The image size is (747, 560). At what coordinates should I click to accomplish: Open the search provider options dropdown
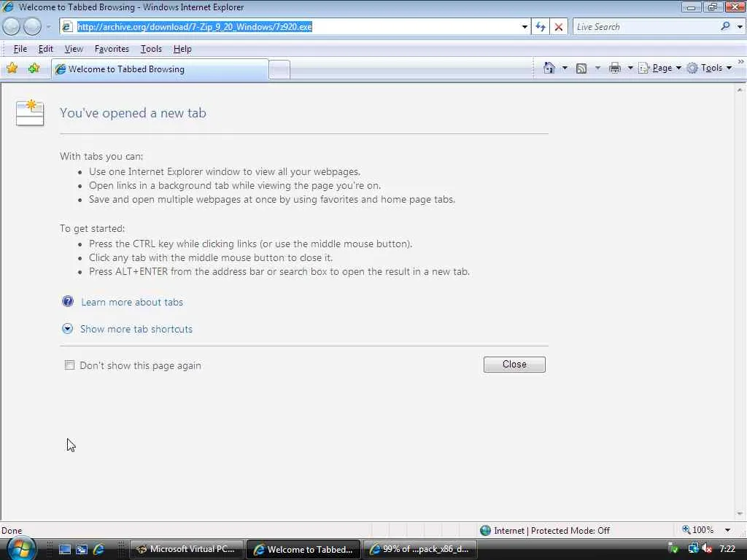(x=740, y=27)
